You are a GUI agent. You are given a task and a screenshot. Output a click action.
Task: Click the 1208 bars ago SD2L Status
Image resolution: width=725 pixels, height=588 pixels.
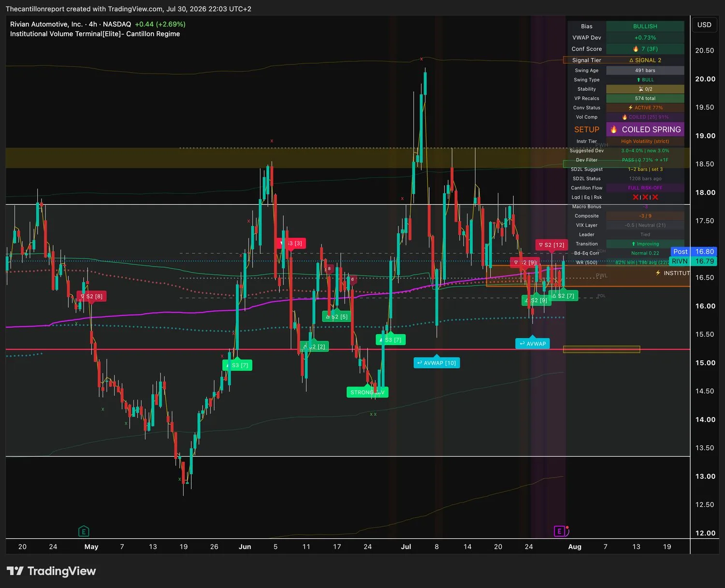645,179
